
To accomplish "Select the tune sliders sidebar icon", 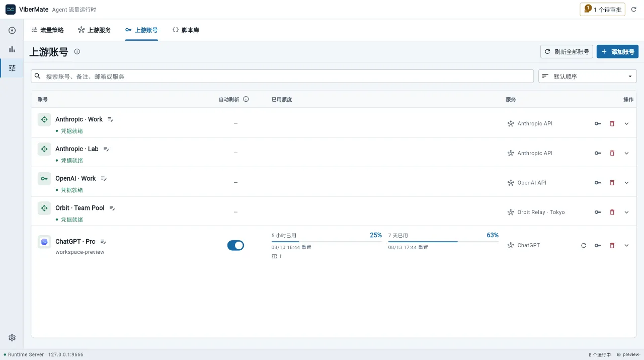I will tap(12, 68).
